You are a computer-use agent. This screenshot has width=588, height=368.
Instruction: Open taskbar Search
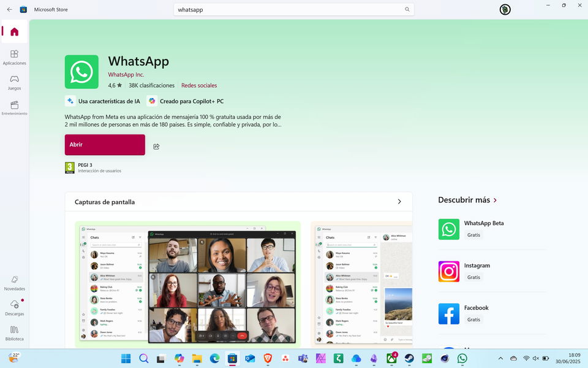click(x=143, y=359)
